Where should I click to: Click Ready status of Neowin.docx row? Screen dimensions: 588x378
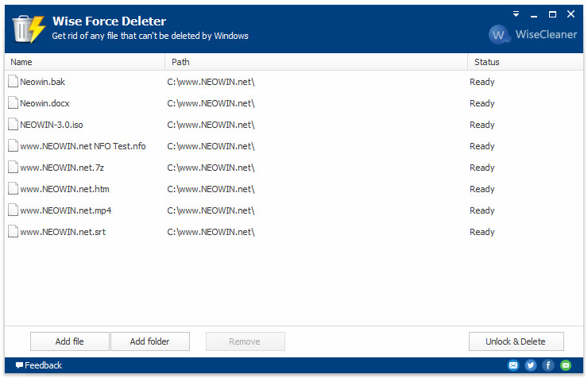pos(482,103)
